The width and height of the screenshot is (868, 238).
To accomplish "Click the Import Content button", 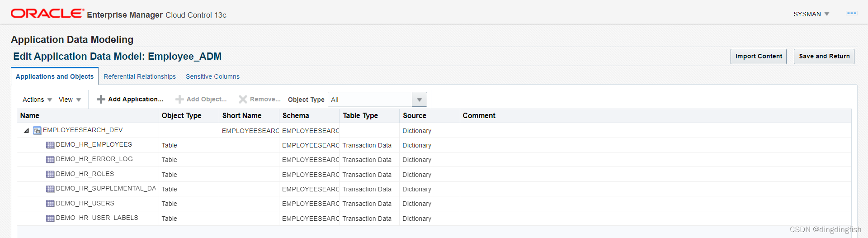I will pyautogui.click(x=759, y=56).
